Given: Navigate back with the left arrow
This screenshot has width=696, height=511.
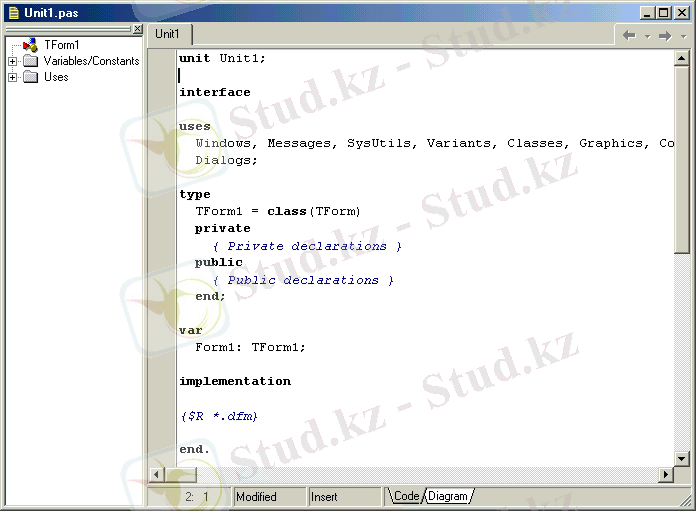Looking at the screenshot, I should [629, 36].
